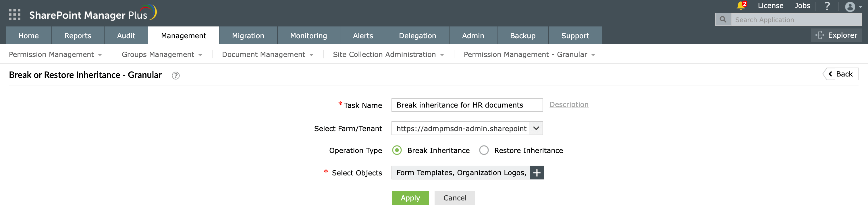The height and width of the screenshot is (222, 868).
Task: Expand Document Management dropdown
Action: (267, 55)
